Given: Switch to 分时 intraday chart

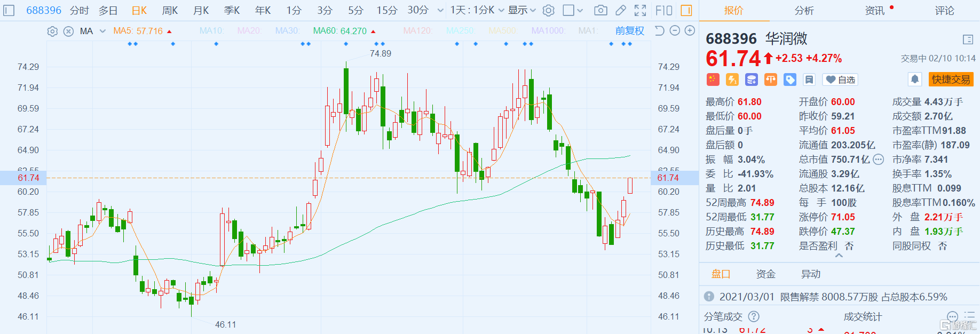Looking at the screenshot, I should [79, 10].
